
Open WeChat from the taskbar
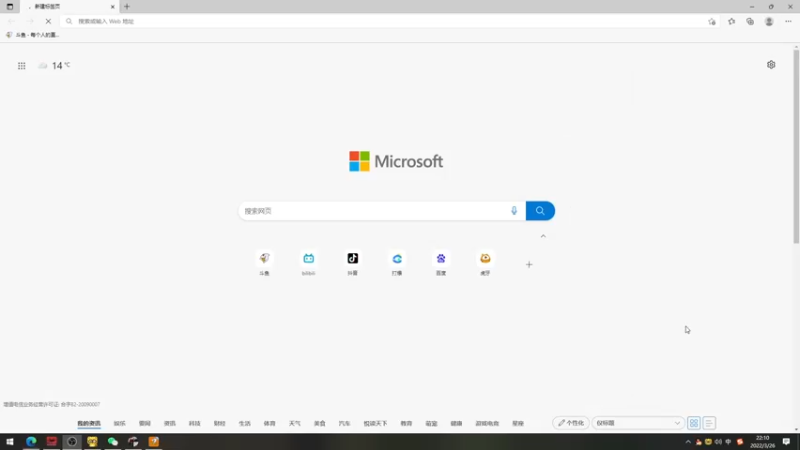click(113, 442)
